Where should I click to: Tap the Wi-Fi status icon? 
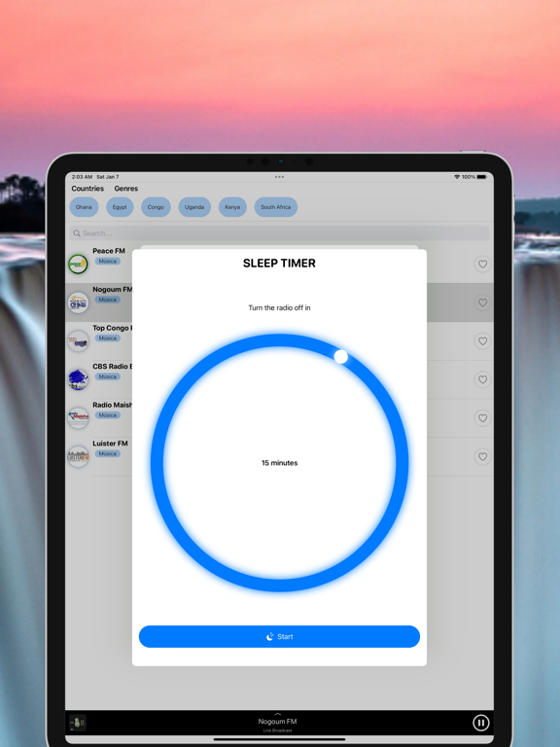click(457, 177)
